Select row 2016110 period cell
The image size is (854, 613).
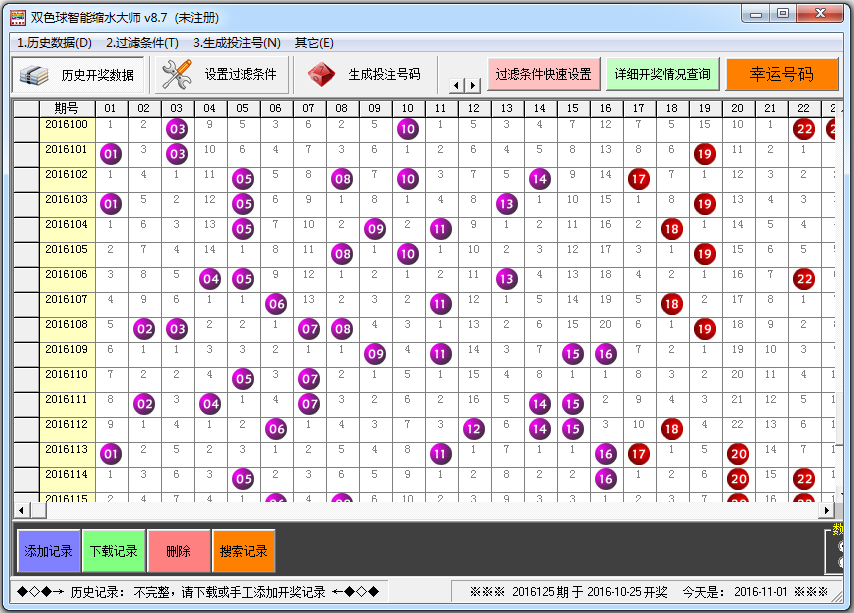[67, 379]
